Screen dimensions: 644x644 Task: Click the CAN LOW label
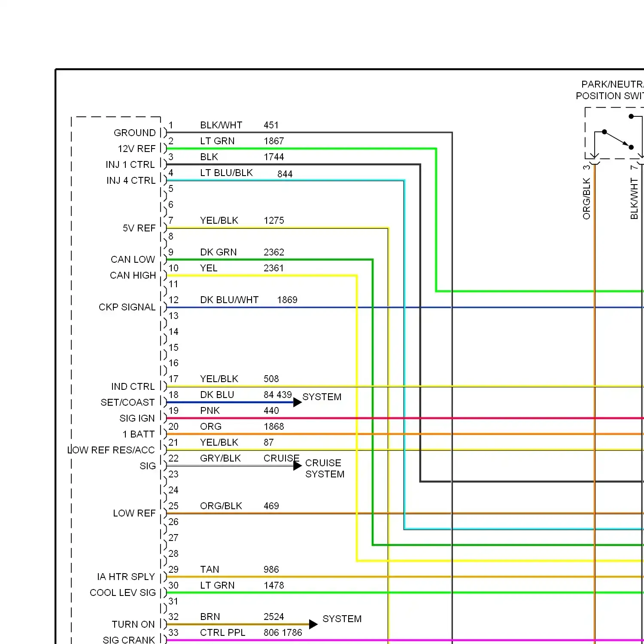click(133, 259)
